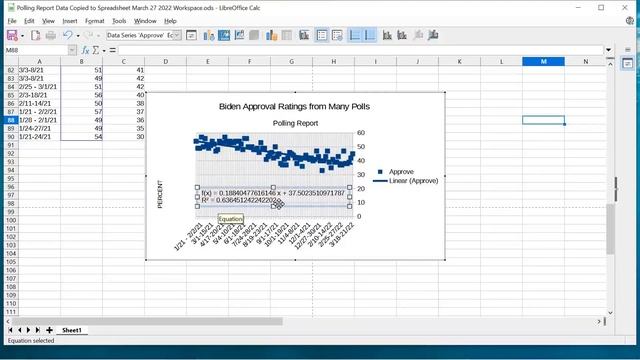Open the Format menu
The width and height of the screenshot is (640, 360).
click(x=95, y=21)
